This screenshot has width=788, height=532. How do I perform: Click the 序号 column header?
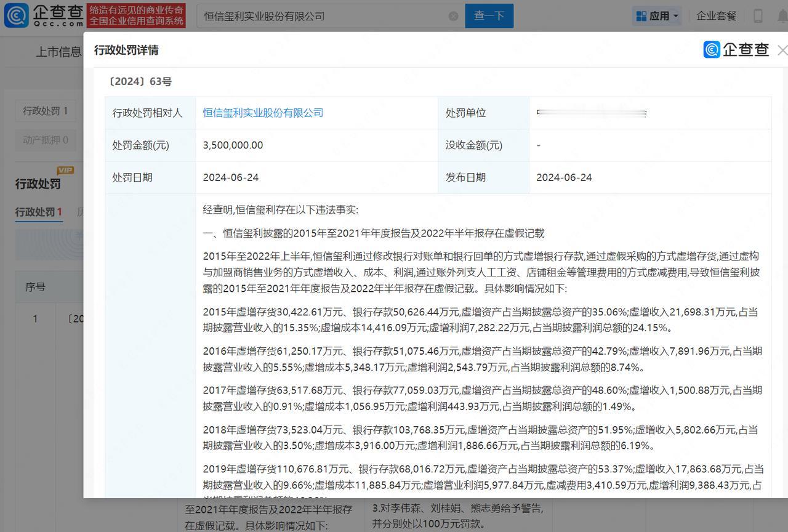coord(35,286)
